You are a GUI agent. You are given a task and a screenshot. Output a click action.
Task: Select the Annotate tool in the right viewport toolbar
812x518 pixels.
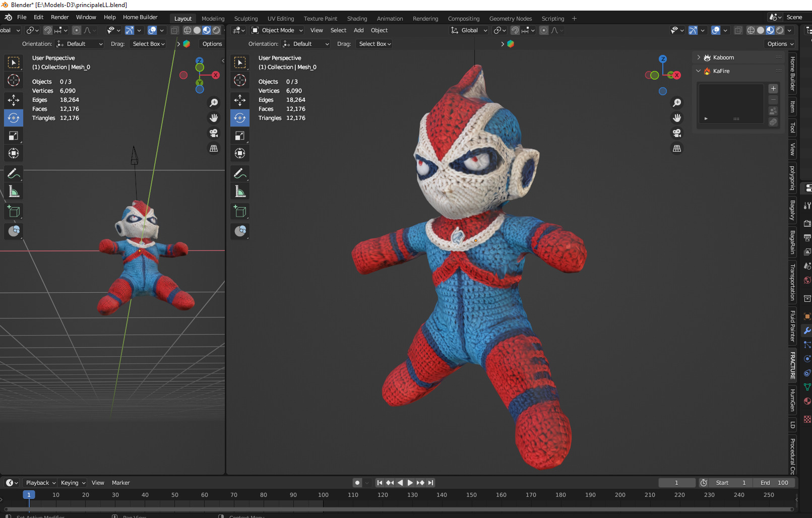(x=240, y=173)
